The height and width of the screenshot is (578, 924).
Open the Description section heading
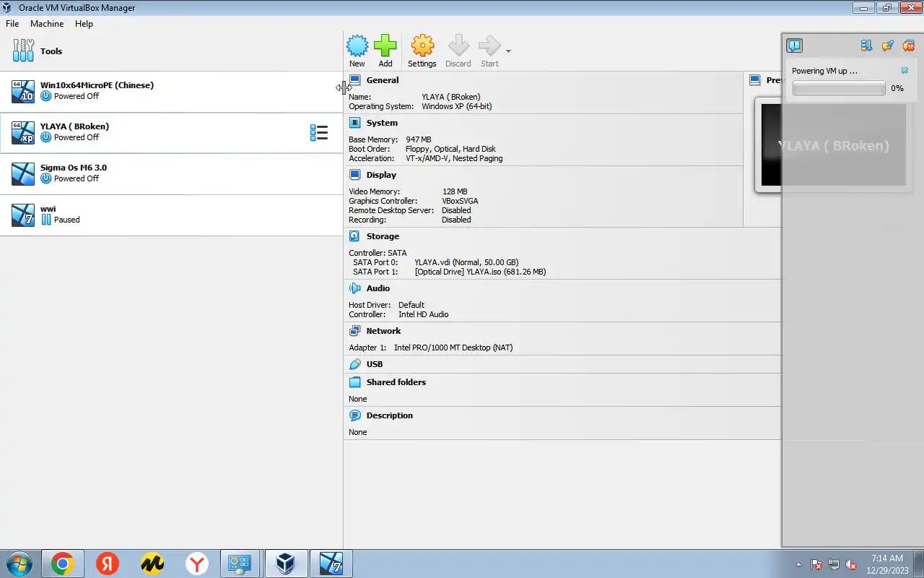coord(389,415)
